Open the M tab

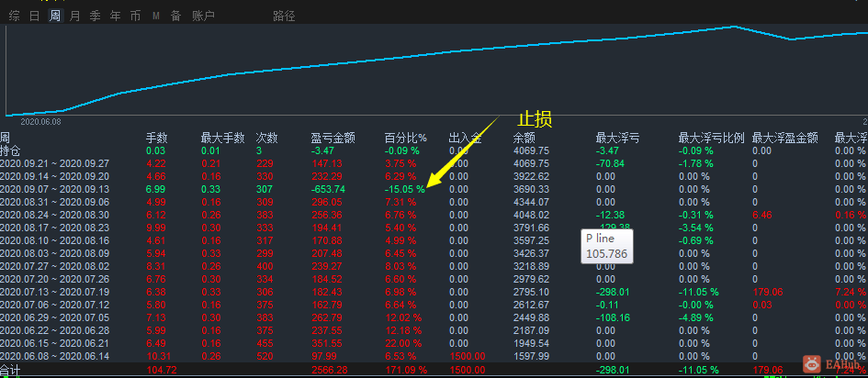point(156,16)
